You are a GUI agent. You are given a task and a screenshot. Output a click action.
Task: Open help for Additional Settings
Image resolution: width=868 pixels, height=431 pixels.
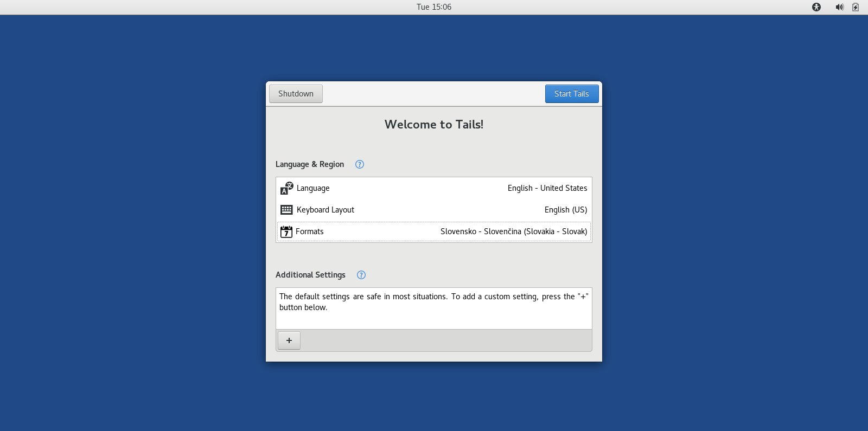(361, 275)
